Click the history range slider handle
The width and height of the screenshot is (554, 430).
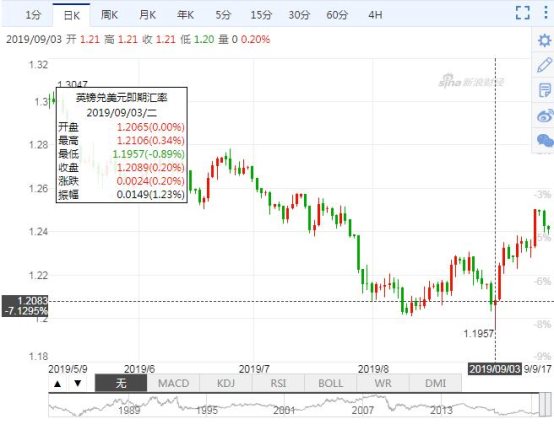pos(545,405)
